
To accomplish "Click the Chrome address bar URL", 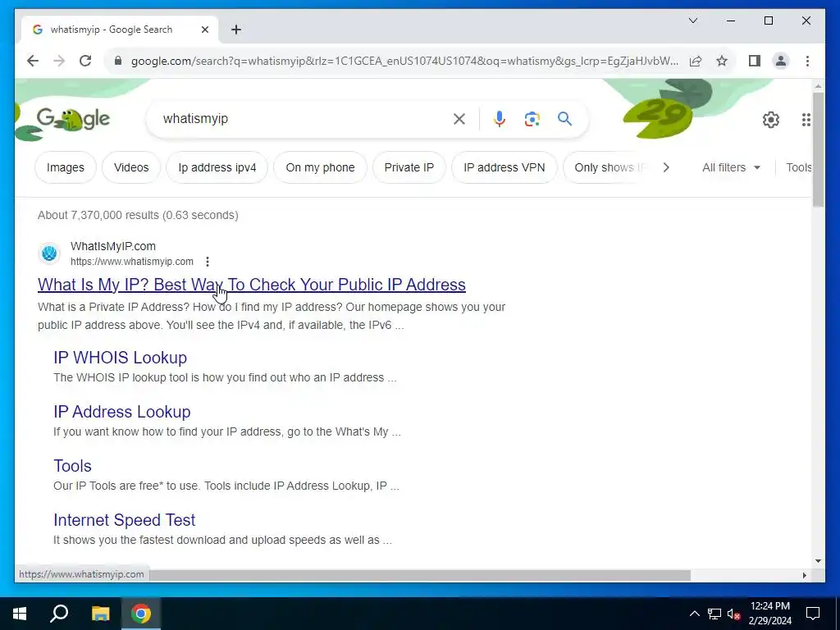I will coord(404,61).
